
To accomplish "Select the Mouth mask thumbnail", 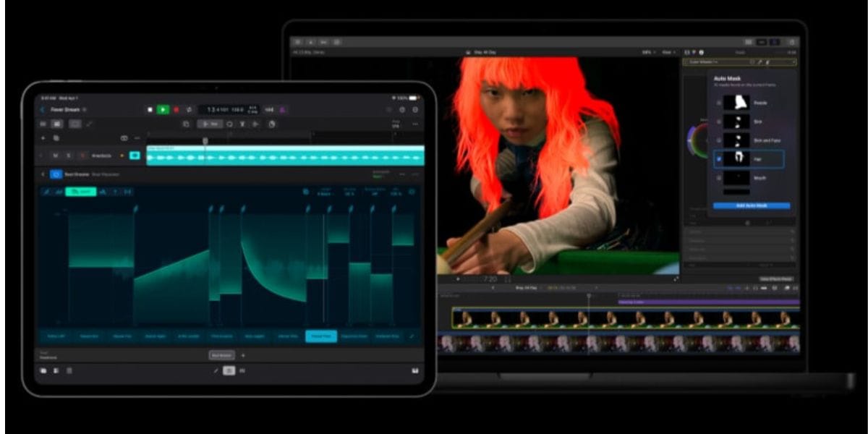I will click(x=736, y=177).
